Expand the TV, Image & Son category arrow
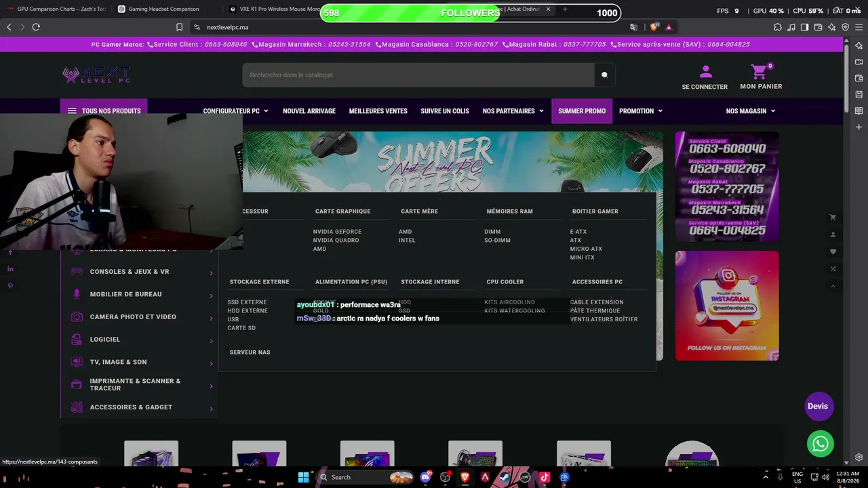This screenshot has height=488, width=868. tap(211, 363)
